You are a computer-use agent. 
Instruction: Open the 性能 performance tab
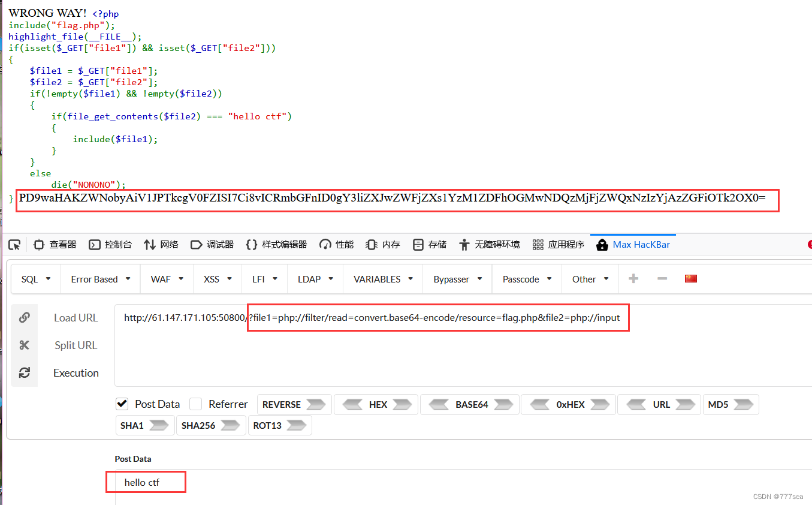point(336,245)
